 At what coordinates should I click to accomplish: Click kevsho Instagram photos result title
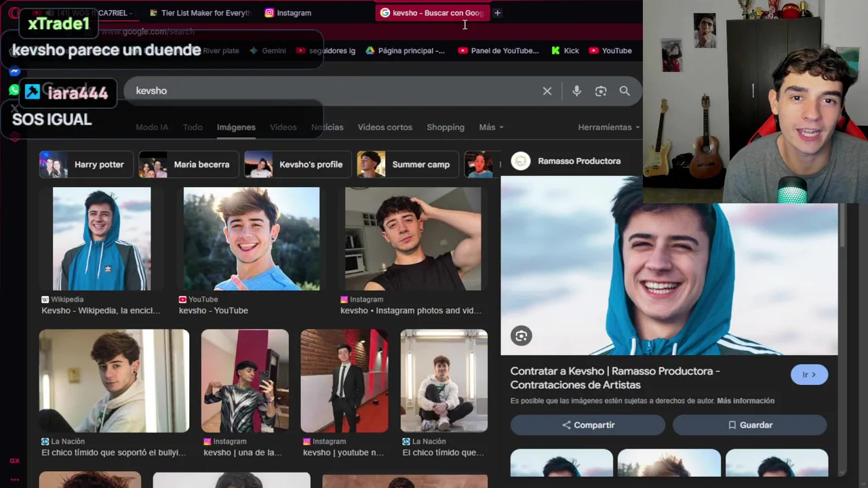[x=411, y=310]
